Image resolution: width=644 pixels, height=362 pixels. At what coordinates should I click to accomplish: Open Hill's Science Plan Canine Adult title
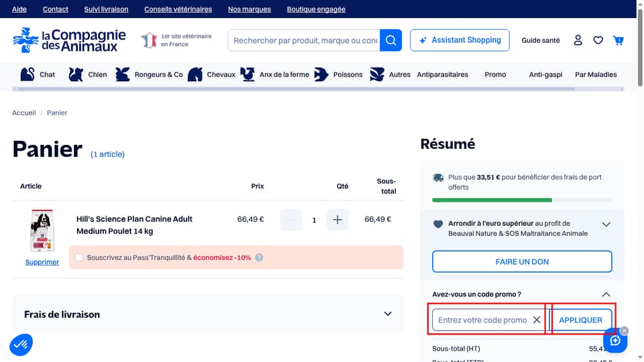(134, 225)
